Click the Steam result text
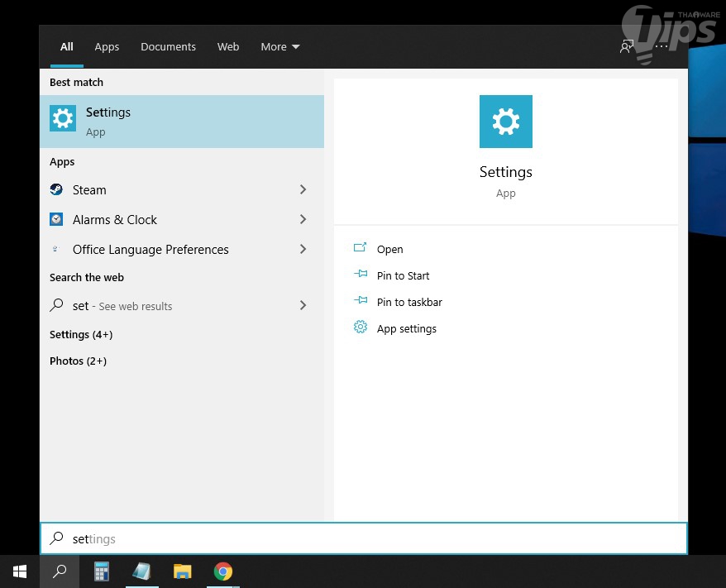 [89, 190]
